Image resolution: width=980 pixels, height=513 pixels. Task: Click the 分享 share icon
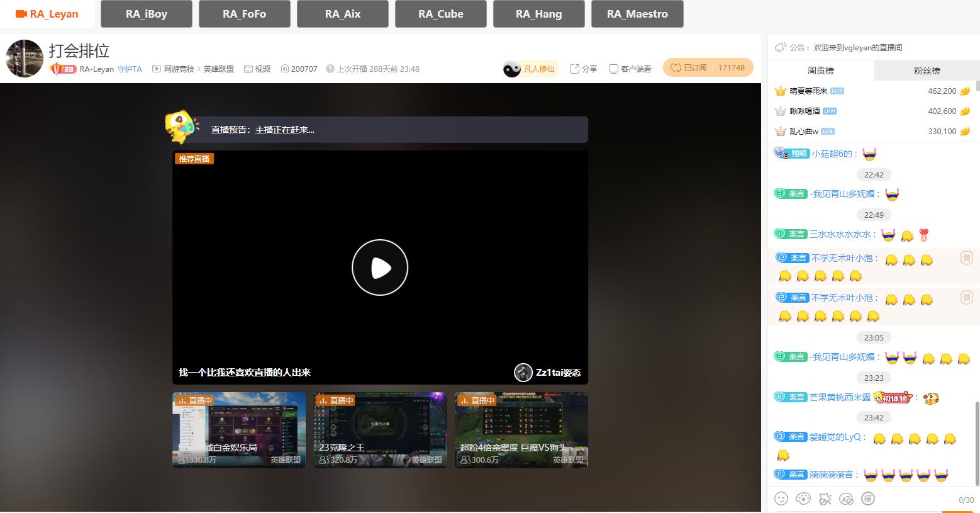(583, 69)
